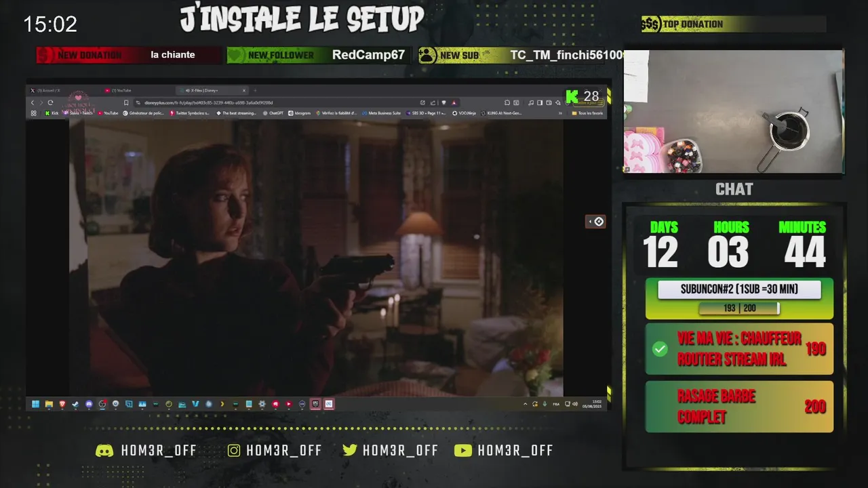Open Brave browser from the taskbar
Viewport: 868px width, 488px height.
[x=62, y=404]
